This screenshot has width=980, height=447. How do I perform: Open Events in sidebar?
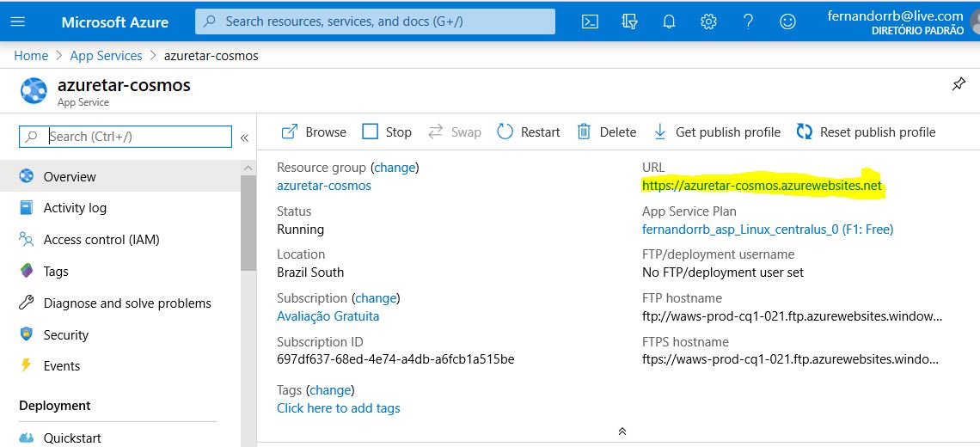pos(120,365)
